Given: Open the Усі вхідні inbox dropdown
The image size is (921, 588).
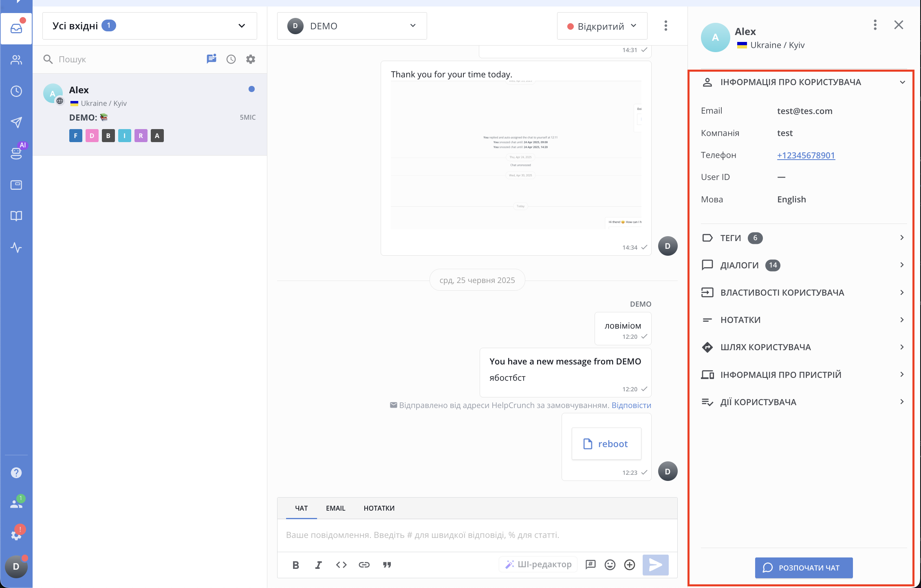Looking at the screenshot, I should 150,26.
